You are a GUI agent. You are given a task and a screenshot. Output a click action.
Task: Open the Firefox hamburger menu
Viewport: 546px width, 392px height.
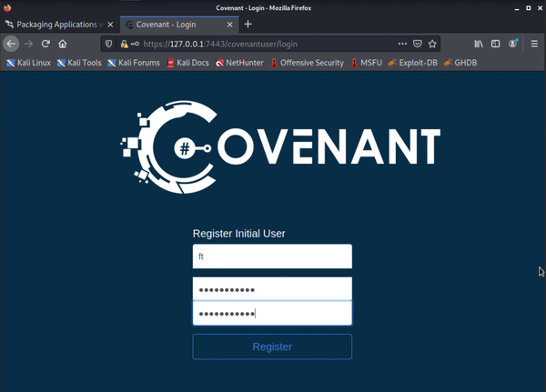(534, 44)
